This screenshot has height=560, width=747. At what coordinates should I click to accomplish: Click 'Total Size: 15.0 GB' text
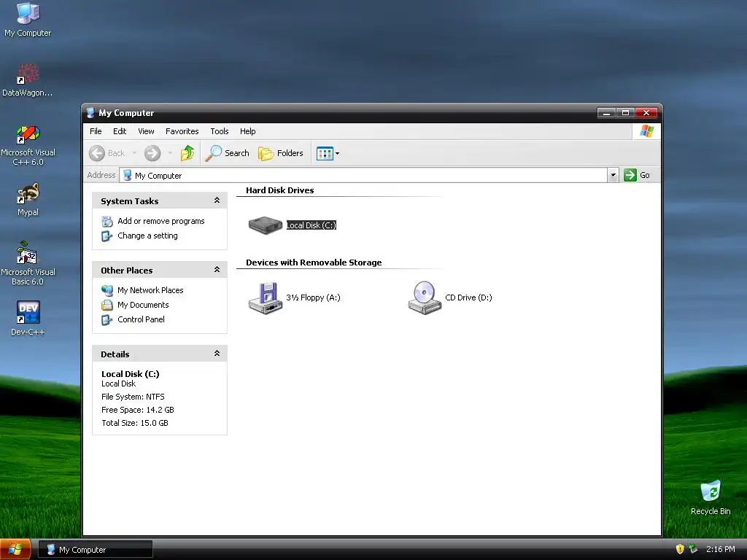click(135, 424)
